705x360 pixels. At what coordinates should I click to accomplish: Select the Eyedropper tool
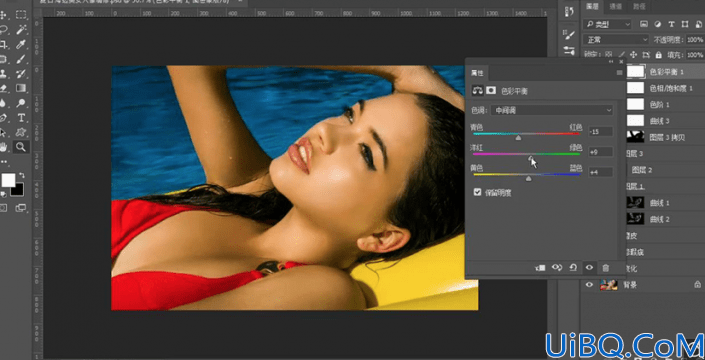point(21,44)
